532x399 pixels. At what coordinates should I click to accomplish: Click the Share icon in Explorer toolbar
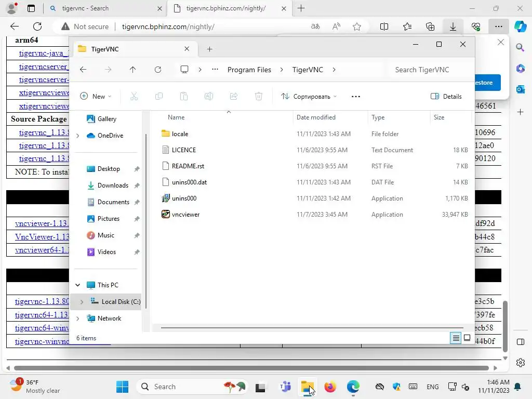tap(234, 96)
